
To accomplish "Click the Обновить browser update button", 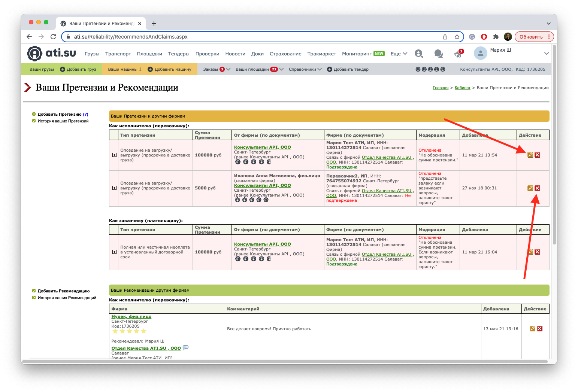I will tap(534, 37).
